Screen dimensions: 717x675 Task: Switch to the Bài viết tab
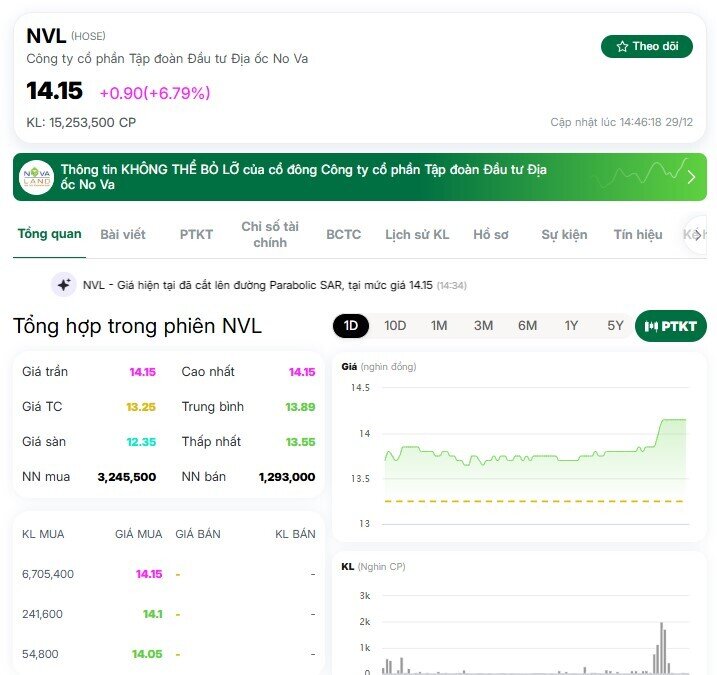tap(123, 234)
